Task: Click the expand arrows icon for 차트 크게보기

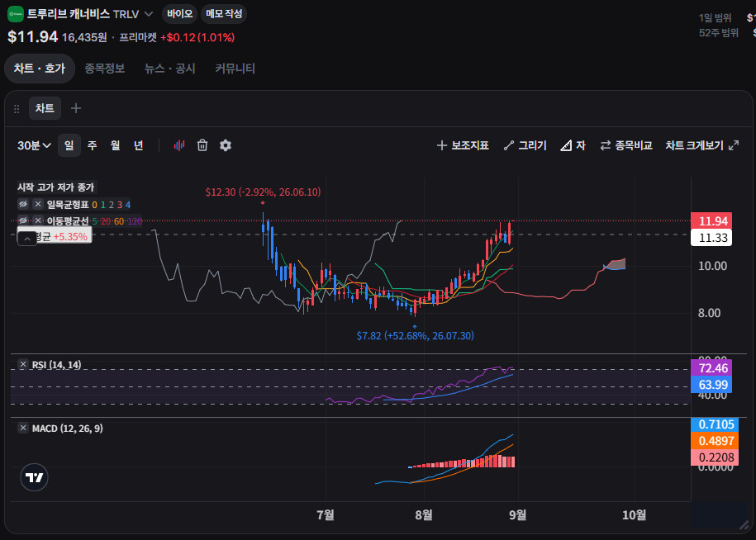Action: [734, 145]
